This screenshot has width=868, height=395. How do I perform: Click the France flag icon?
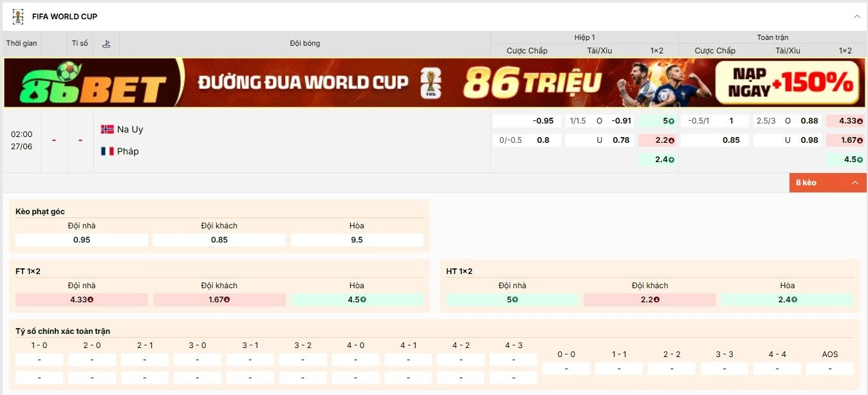107,151
